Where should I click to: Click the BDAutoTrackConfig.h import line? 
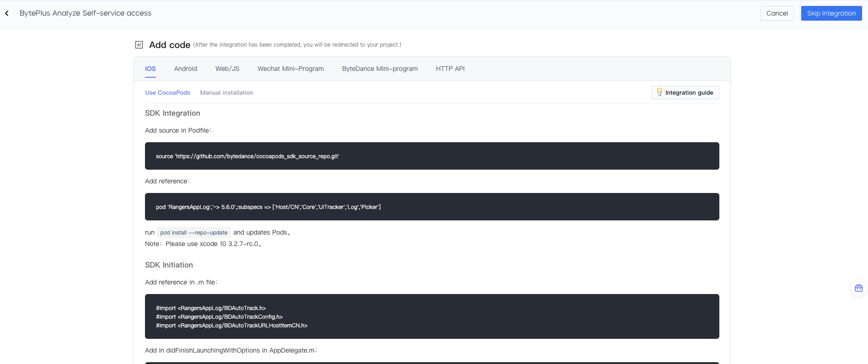[220, 317]
